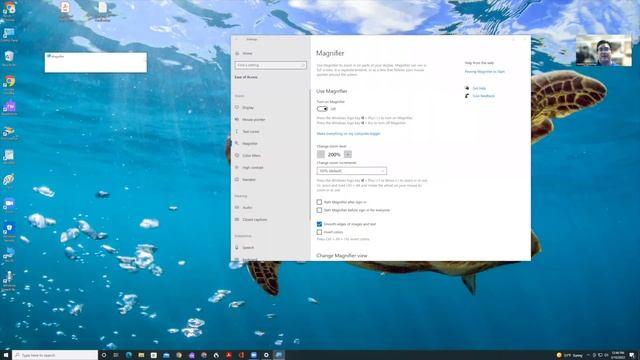
Task: Click the weather widget on taskbar
Action: point(570,355)
